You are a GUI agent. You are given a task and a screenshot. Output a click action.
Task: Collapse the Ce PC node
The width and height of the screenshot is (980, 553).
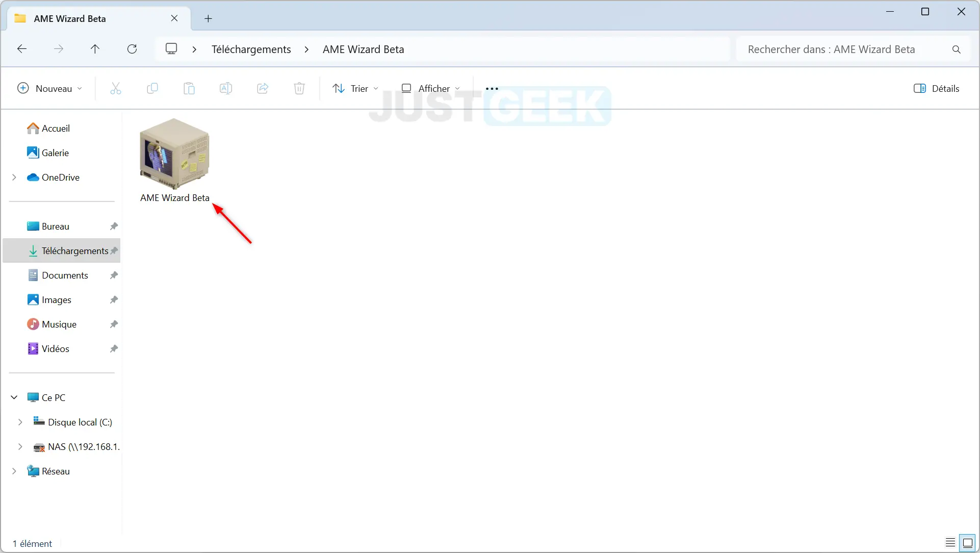coord(14,397)
